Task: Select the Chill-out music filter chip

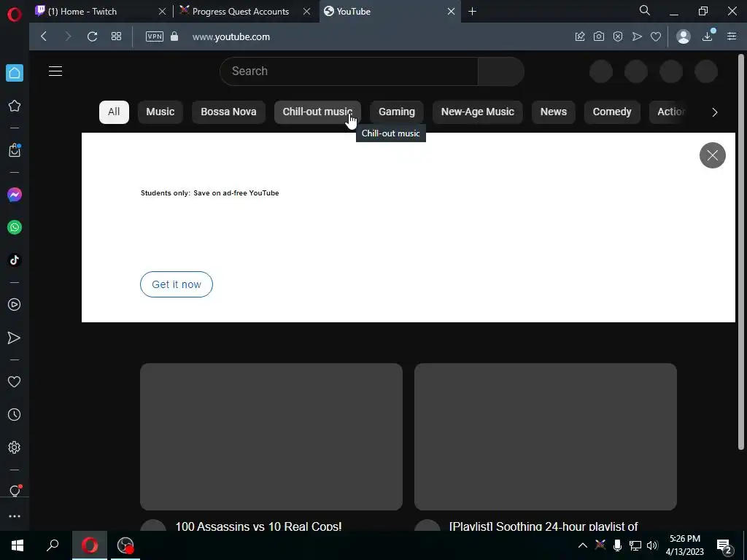Action: pyautogui.click(x=317, y=112)
